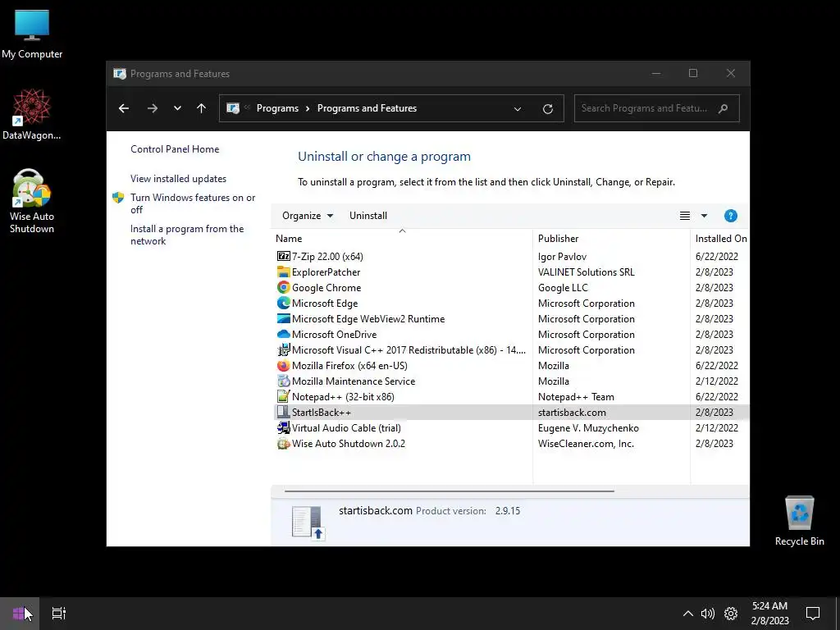Screen dimensions: 840x630
Task: Open My Computer desktop icon
Action: tap(32, 34)
